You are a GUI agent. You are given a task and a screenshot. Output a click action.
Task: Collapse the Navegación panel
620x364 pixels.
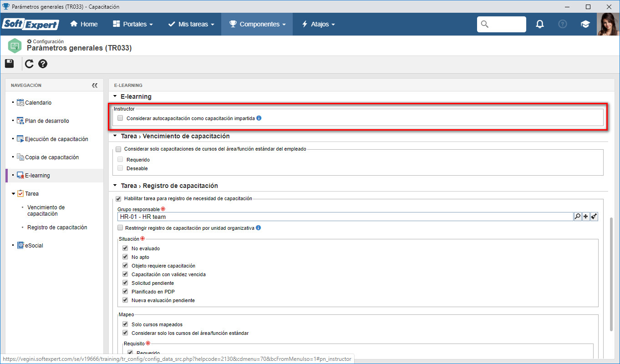[95, 85]
